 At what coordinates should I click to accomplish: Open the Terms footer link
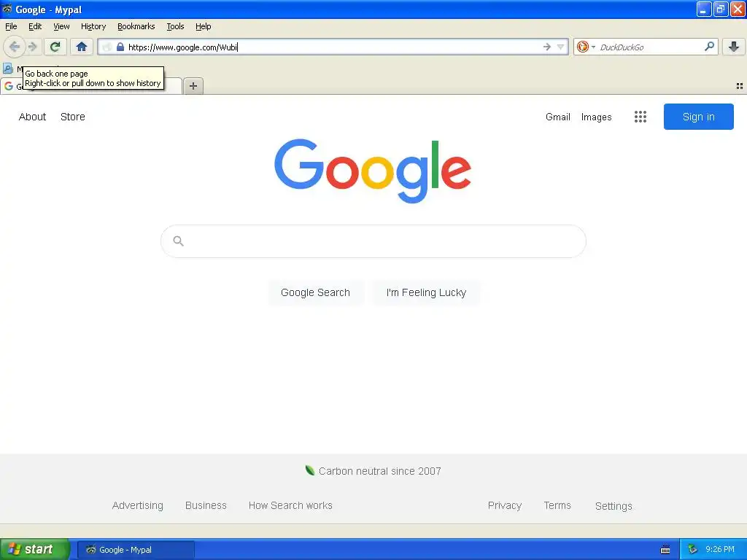(x=557, y=506)
